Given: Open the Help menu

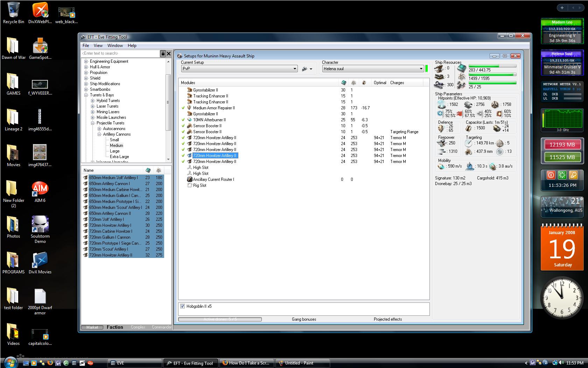Looking at the screenshot, I should [x=132, y=46].
